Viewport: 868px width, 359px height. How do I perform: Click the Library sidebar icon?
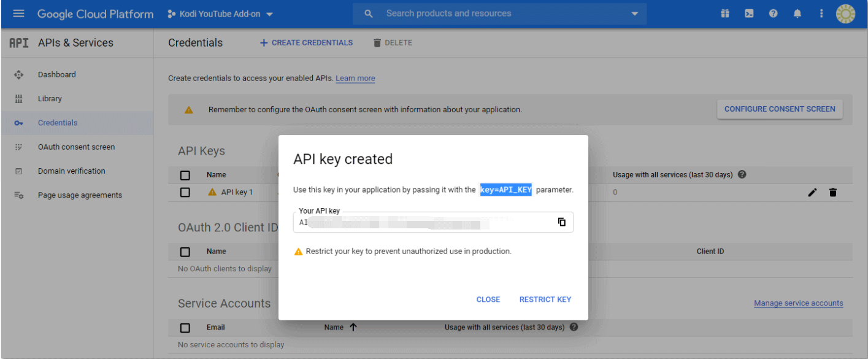coord(18,99)
